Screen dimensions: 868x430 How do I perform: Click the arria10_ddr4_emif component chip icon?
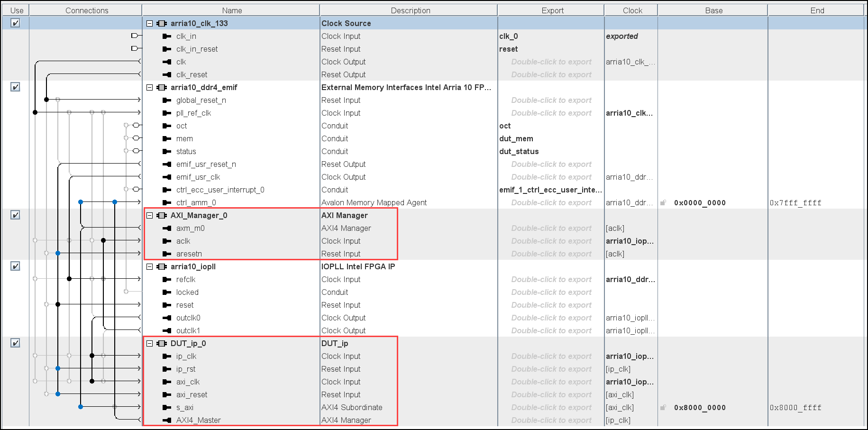point(162,87)
